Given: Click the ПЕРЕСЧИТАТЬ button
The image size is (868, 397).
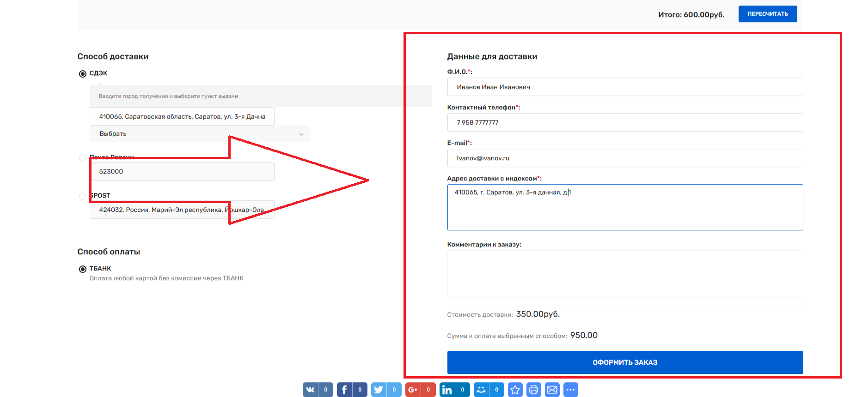Looking at the screenshot, I should (767, 14).
